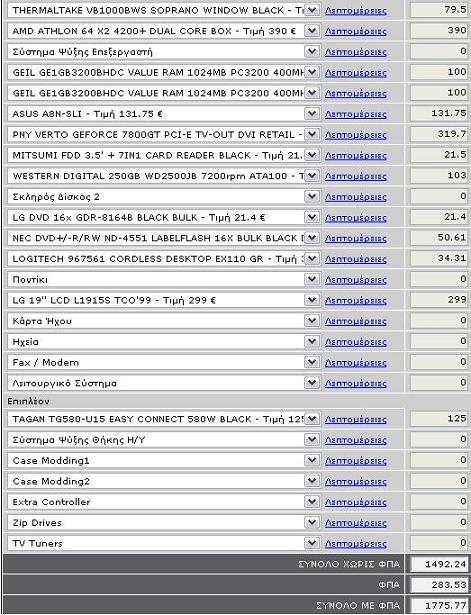View details link for NEC DVD+/-R/RW ND-4551
Image resolution: width=471 pixels, height=615 pixels.
(x=356, y=238)
